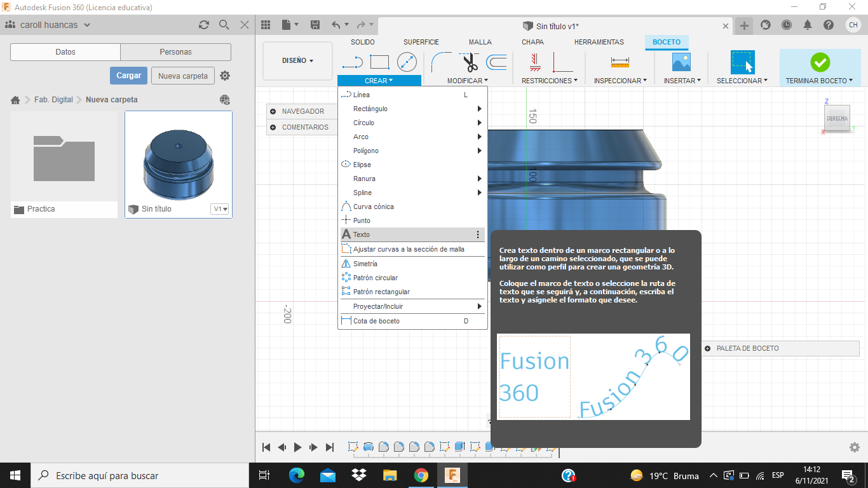Close the data panel with the X
This screenshot has width=868, height=488.
pyautogui.click(x=245, y=25)
